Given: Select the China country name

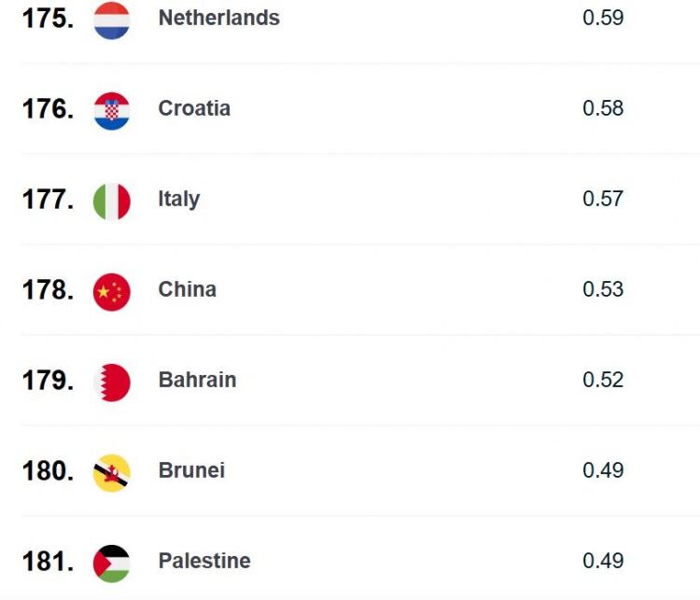Looking at the screenshot, I should (188, 289).
